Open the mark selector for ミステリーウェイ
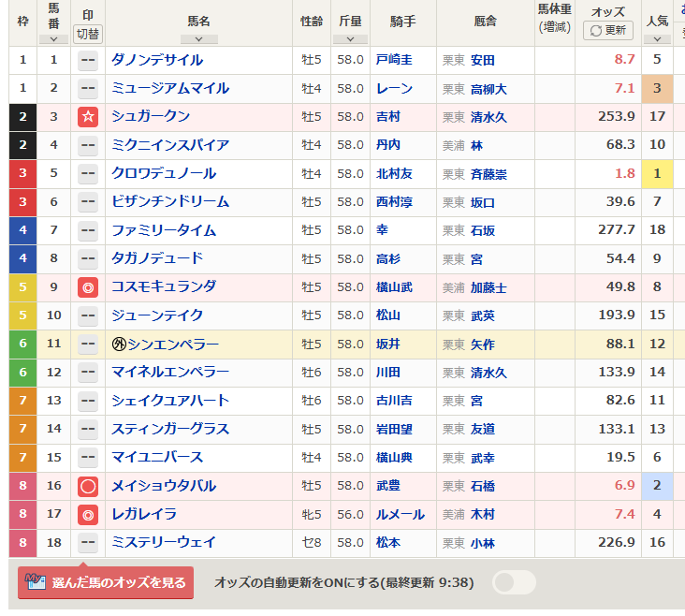Image resolution: width=685 pixels, height=616 pixels. pyautogui.click(x=88, y=543)
